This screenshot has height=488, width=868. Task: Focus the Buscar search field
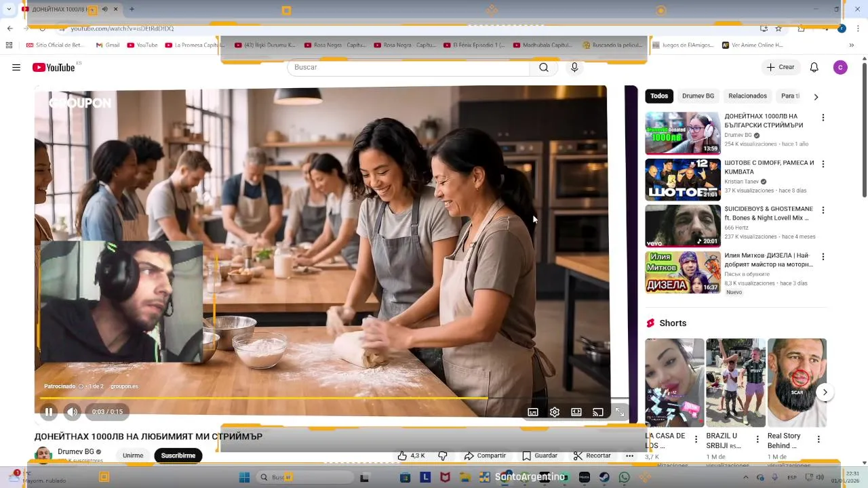click(408, 67)
